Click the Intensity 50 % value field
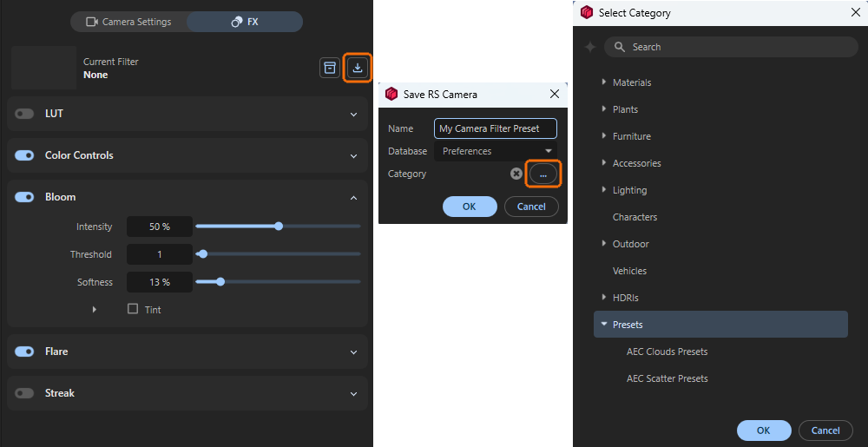868x447 pixels. [160, 227]
